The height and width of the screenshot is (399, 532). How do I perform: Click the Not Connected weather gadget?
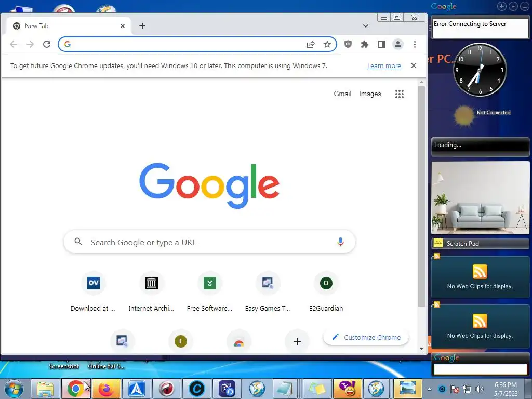coord(482,115)
